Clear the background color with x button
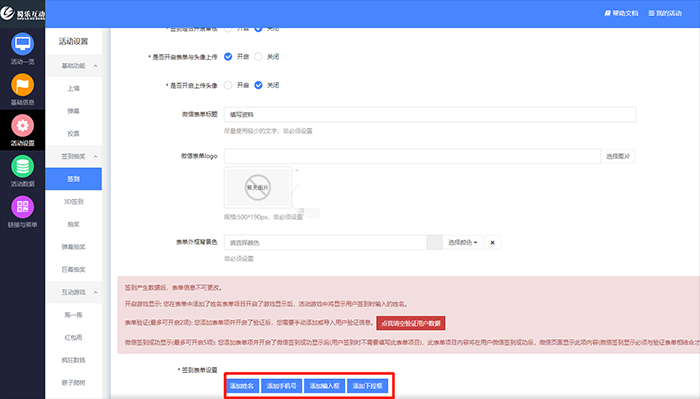Image resolution: width=700 pixels, height=399 pixels. tap(492, 242)
